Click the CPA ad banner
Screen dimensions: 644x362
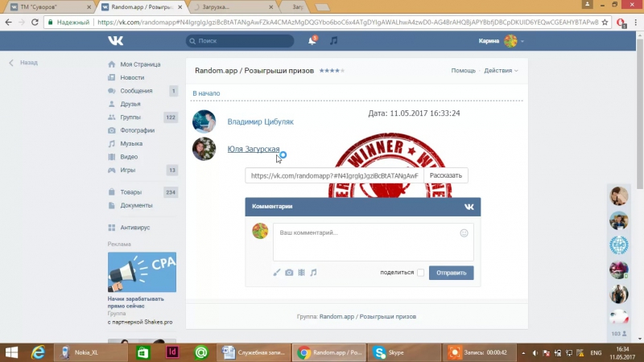click(x=142, y=272)
